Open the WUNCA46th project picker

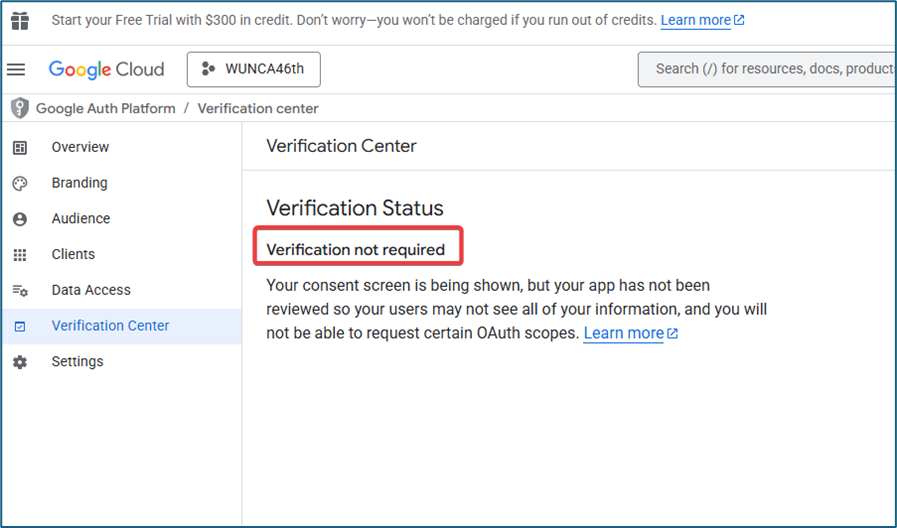(253, 69)
